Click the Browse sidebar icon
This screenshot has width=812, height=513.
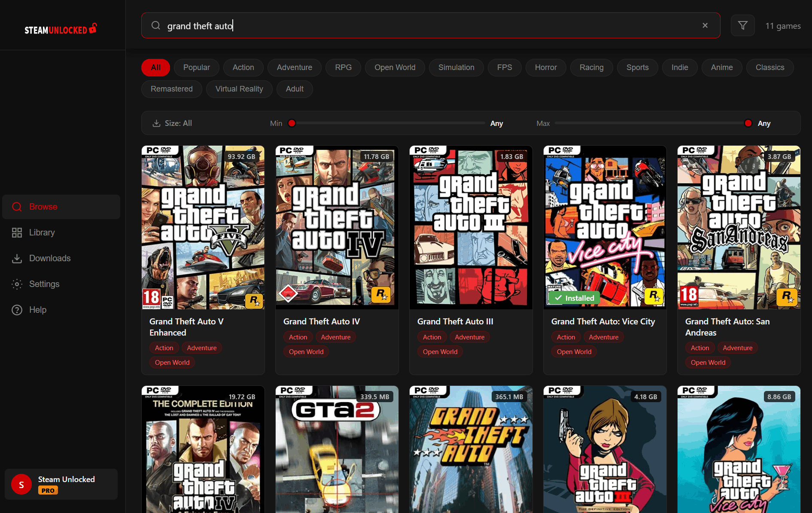(x=17, y=207)
